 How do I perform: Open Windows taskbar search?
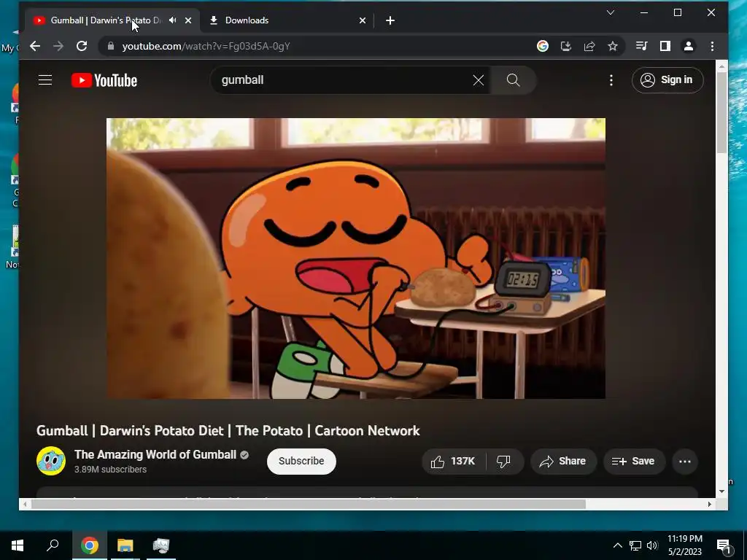[x=53, y=545]
